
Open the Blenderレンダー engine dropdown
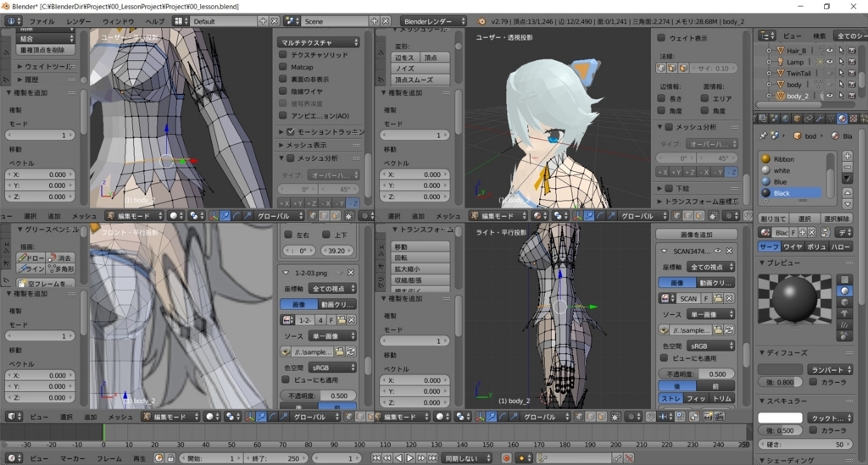coord(431,21)
